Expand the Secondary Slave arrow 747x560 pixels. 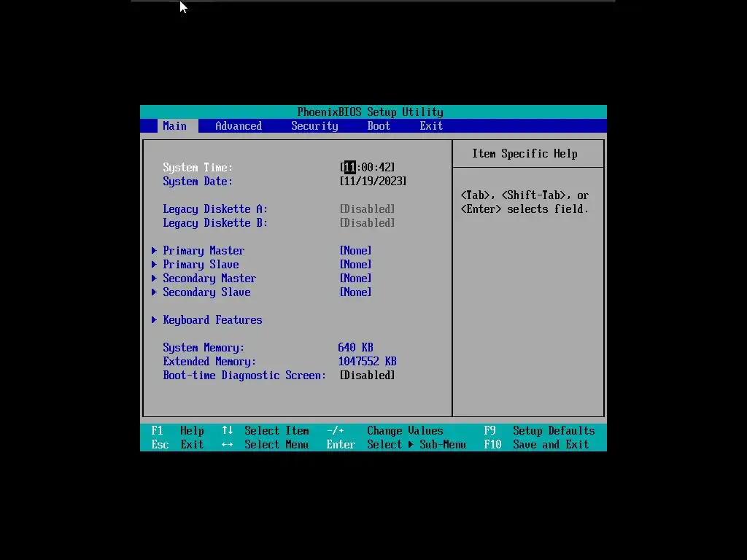click(154, 292)
